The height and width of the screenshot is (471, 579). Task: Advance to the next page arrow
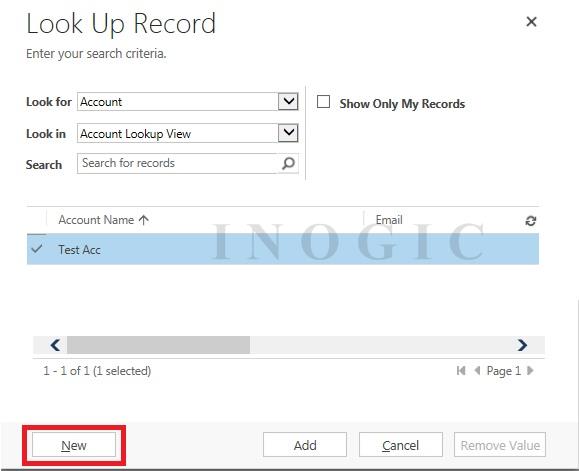point(530,370)
